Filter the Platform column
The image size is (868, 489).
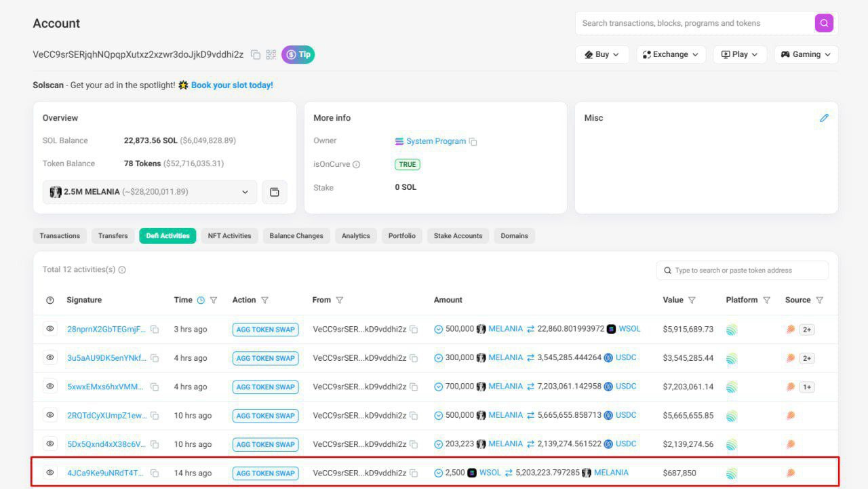coord(767,300)
